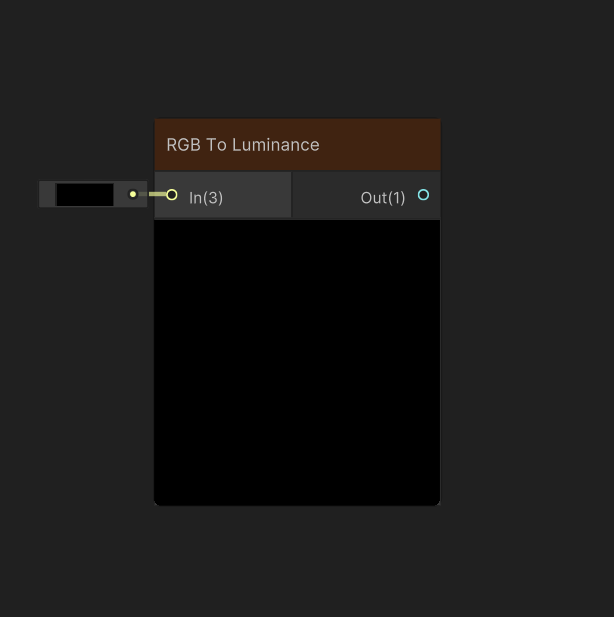
Task: Select the RGB To Luminance node title
Action: tap(243, 145)
